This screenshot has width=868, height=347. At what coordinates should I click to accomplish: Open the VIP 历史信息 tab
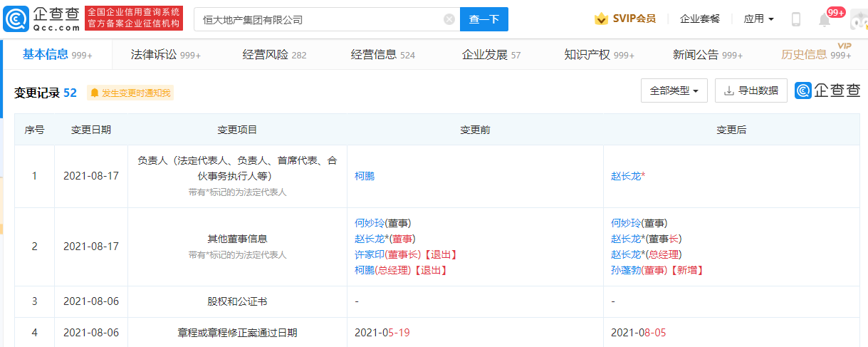tap(816, 53)
